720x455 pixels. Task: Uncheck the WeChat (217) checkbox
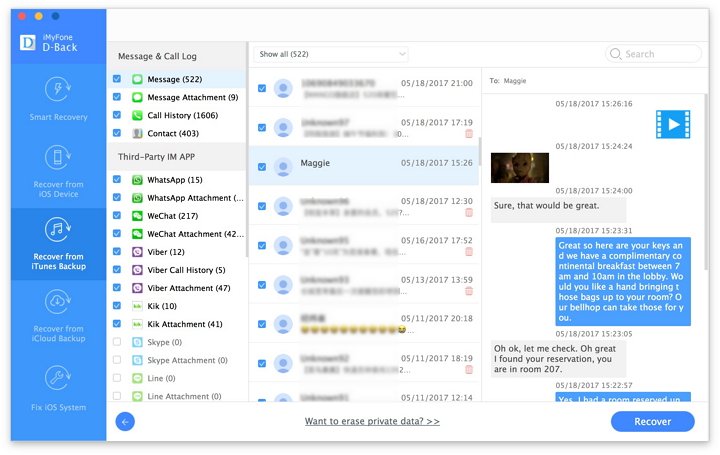point(117,215)
